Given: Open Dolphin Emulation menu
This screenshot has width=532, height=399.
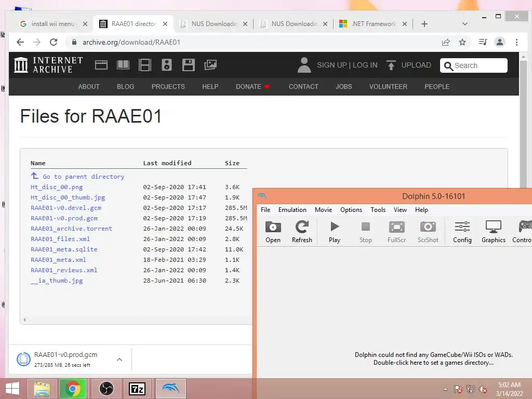Looking at the screenshot, I should (292, 210).
